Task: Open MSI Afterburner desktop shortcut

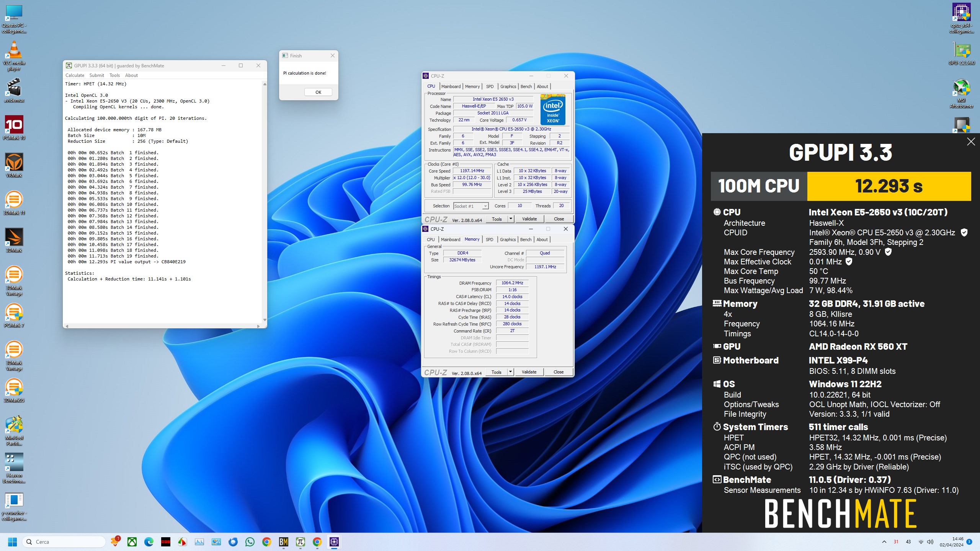Action: 961,93
